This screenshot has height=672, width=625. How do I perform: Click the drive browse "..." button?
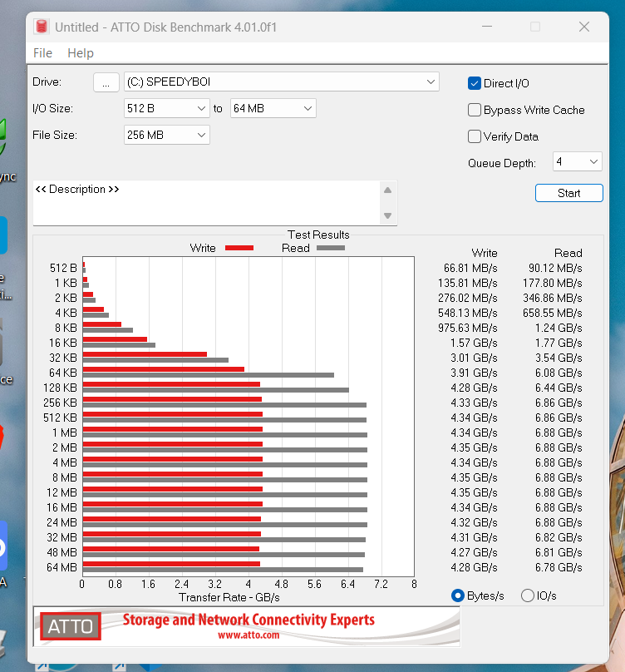click(x=106, y=82)
